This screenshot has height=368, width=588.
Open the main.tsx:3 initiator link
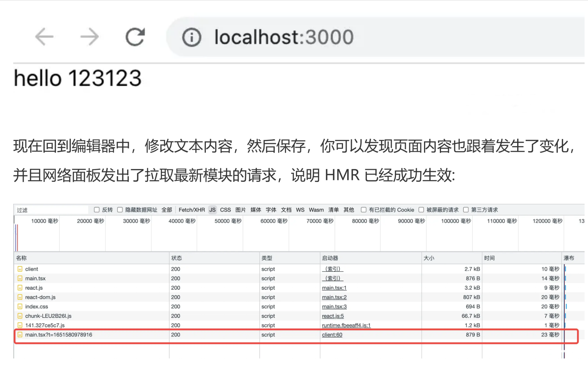pos(334,306)
